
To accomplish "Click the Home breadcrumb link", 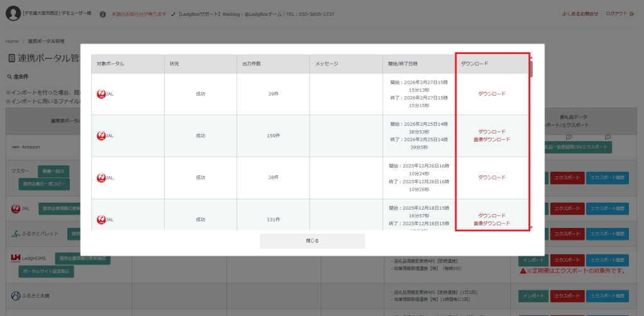I will (x=12, y=41).
